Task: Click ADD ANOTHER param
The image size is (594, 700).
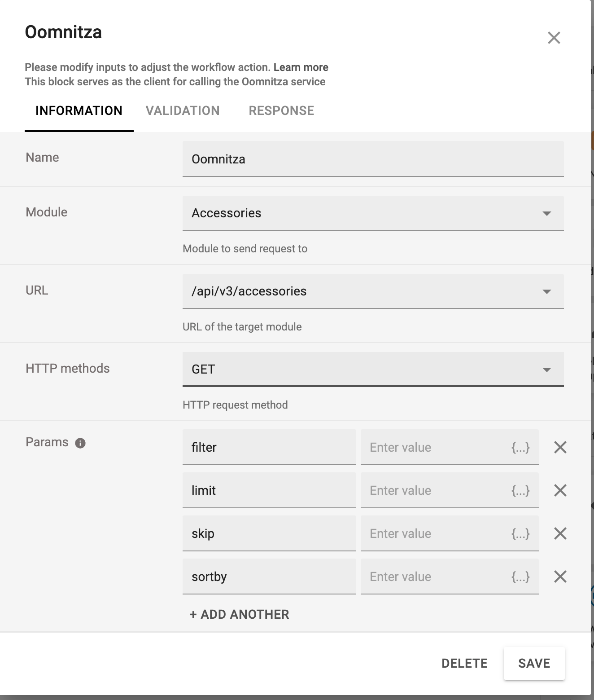Action: (240, 614)
